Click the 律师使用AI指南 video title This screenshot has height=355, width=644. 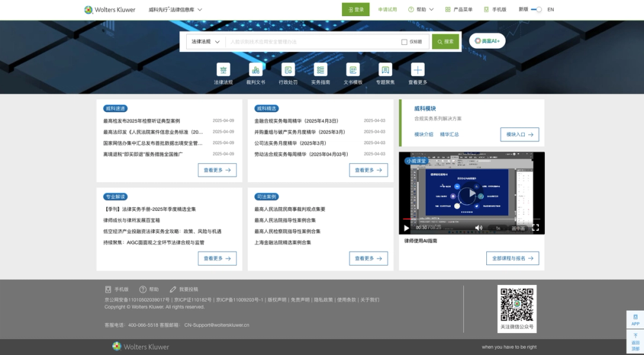coord(421,241)
